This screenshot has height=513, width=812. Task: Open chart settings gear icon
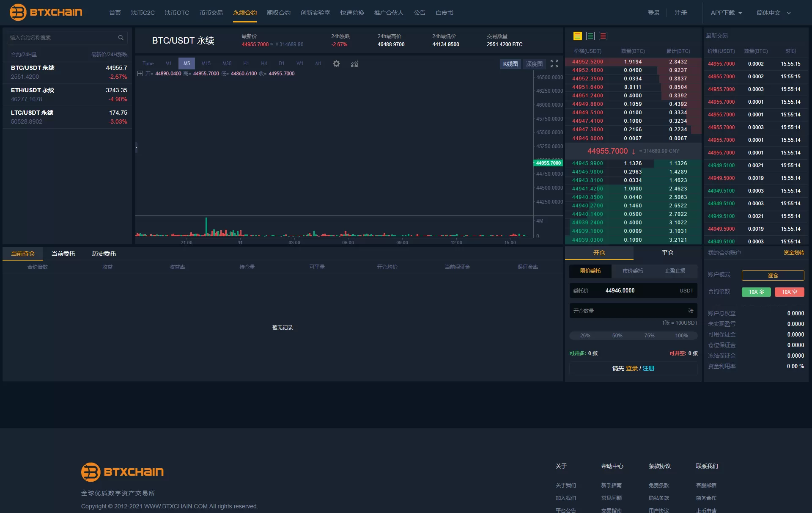336,64
